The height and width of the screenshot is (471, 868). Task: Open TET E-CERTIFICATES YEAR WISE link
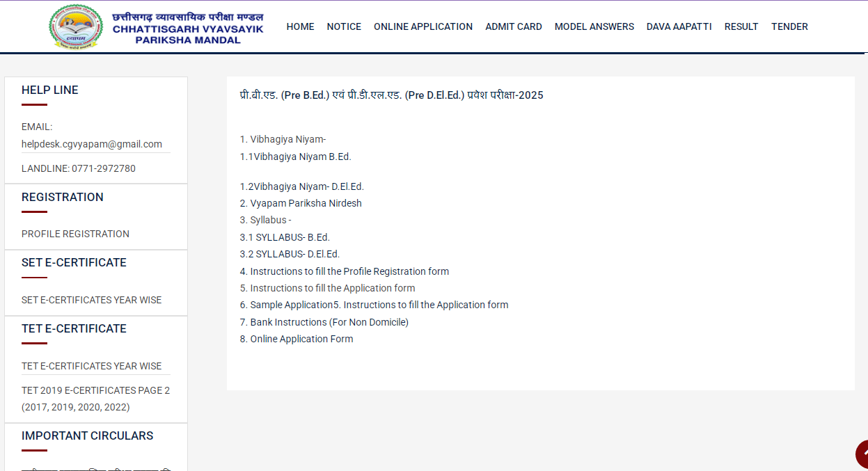click(x=91, y=366)
